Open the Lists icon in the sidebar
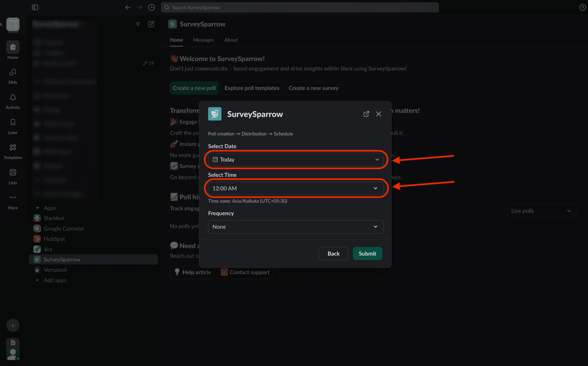The width and height of the screenshot is (588, 366). (x=13, y=175)
